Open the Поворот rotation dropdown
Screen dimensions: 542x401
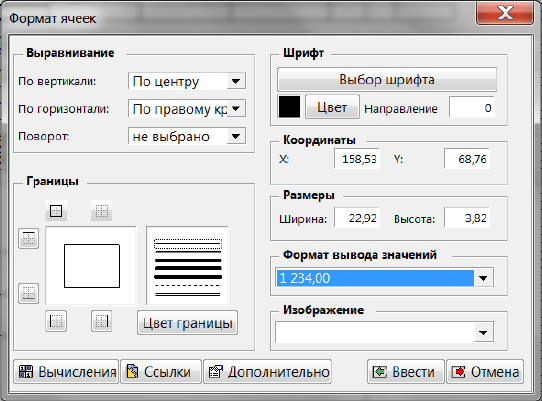click(x=236, y=136)
